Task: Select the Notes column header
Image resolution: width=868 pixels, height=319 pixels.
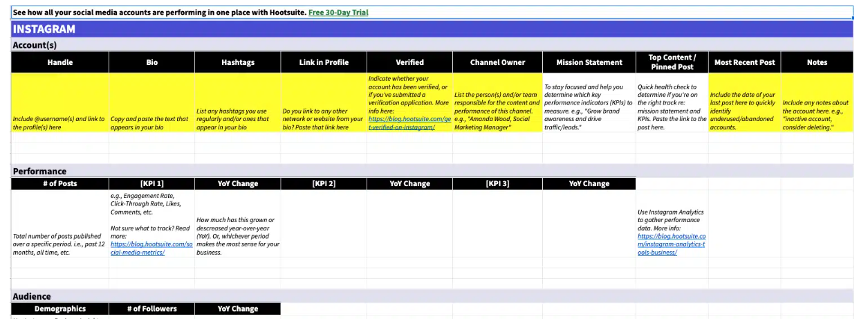Action: (x=817, y=62)
